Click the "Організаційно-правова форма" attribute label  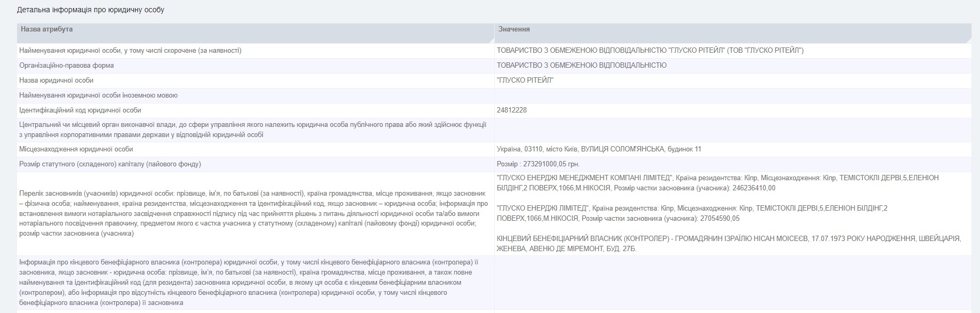point(66,66)
